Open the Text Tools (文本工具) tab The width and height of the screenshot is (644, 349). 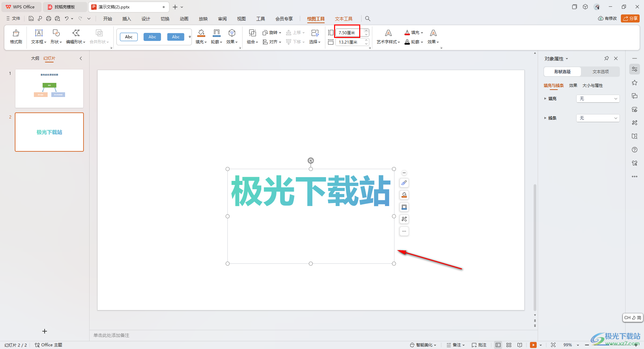coord(343,19)
